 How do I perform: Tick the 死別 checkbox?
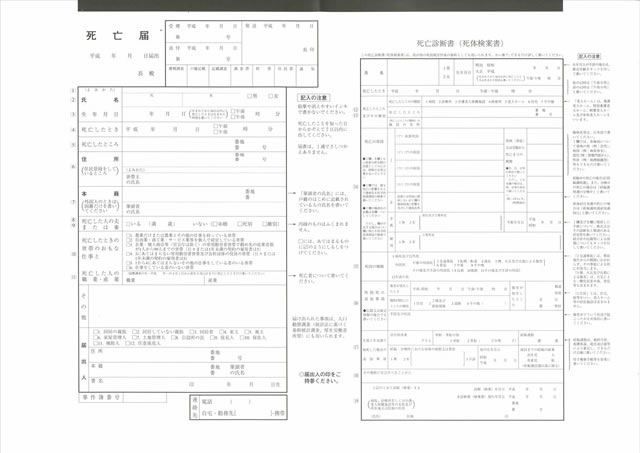coord(240,224)
